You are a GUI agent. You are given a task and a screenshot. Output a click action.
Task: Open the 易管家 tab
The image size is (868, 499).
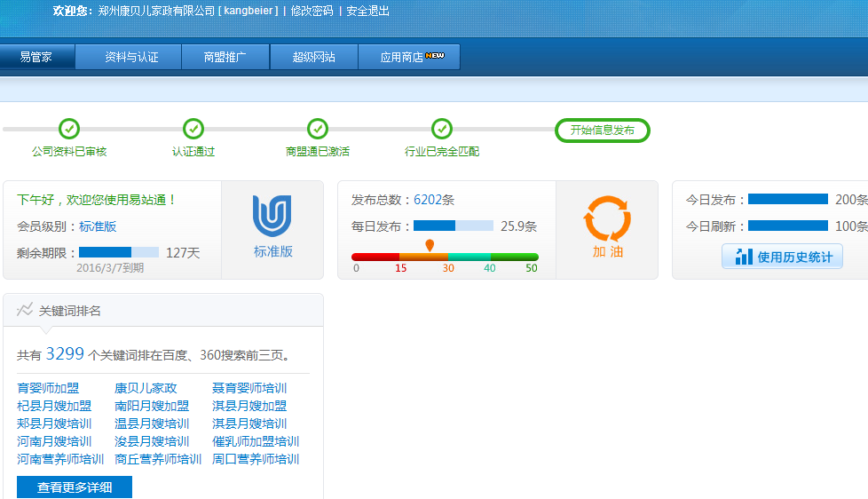[x=36, y=57]
